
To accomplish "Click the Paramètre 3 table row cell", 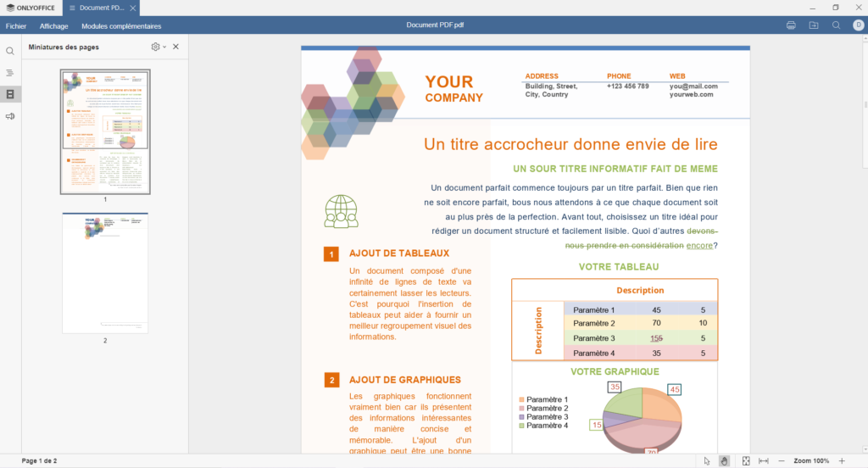I will coord(593,338).
